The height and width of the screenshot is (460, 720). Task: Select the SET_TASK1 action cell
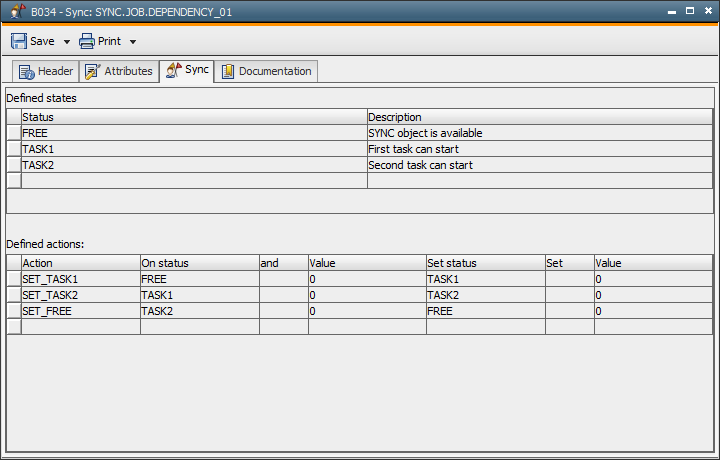click(x=81, y=279)
